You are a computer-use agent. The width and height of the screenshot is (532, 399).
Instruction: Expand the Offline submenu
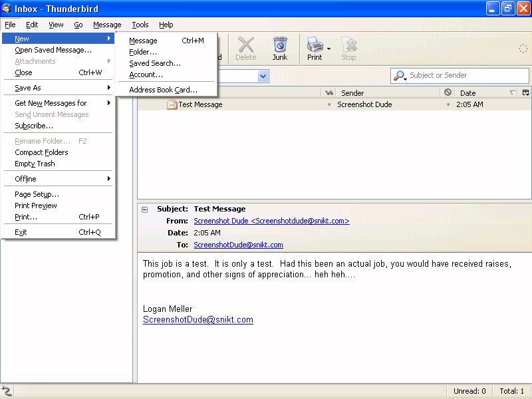pos(59,179)
